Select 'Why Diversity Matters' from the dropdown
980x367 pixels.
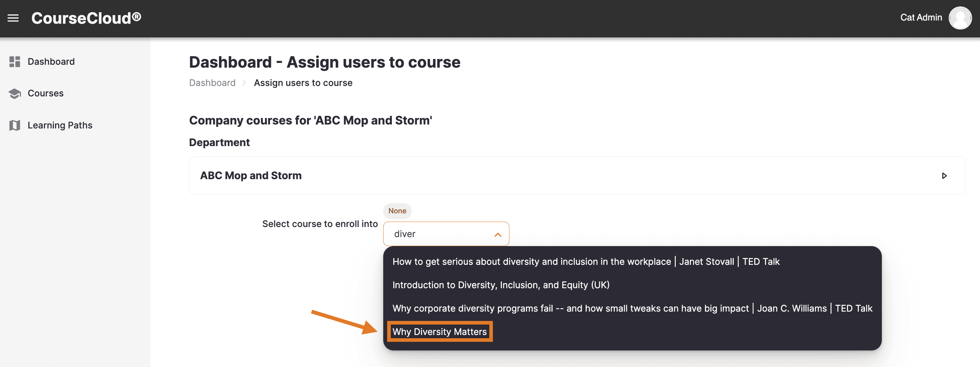coord(439,332)
